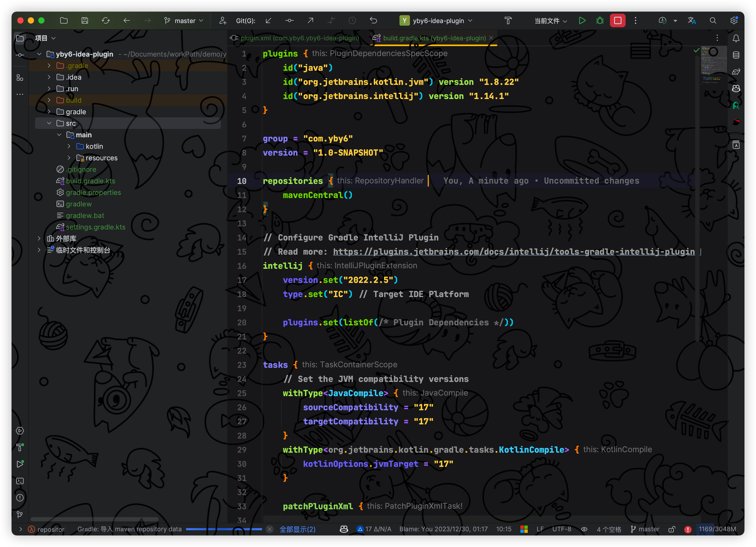Open master branch dropdown in toolbar
This screenshot has height=547, width=756.
(x=184, y=21)
